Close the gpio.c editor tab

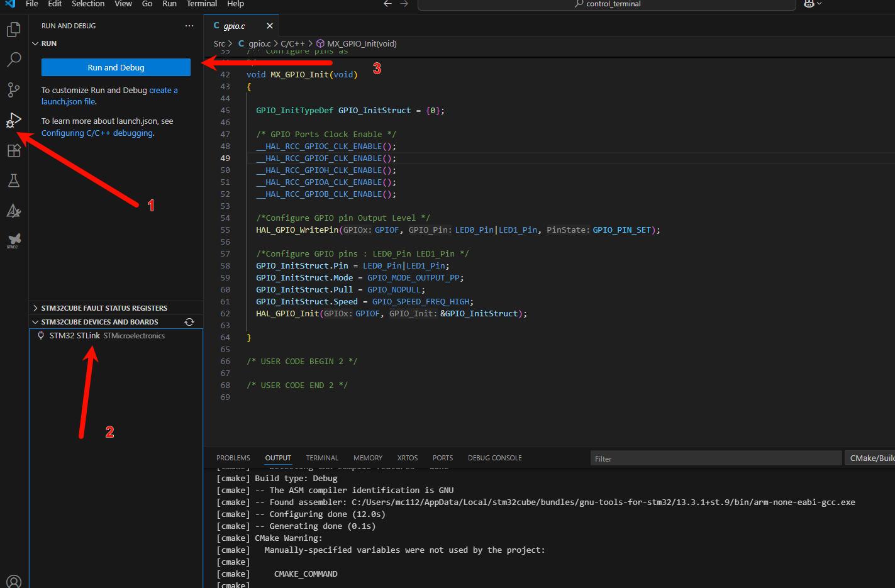point(270,26)
